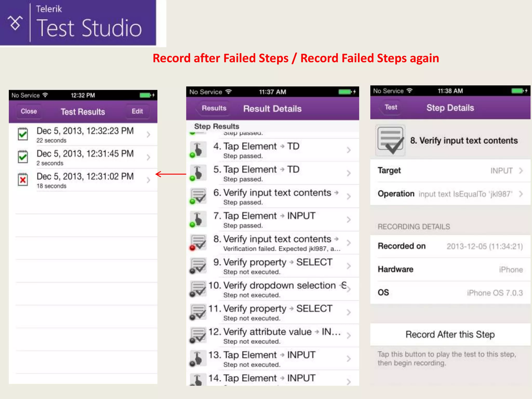The height and width of the screenshot is (399, 532).
Task: Open the Operation row disclosure chevron
Action: [x=521, y=194]
